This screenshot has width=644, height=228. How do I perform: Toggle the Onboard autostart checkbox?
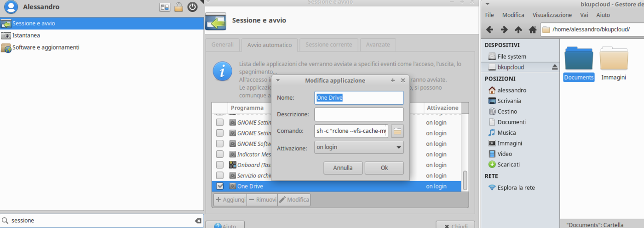(x=220, y=165)
